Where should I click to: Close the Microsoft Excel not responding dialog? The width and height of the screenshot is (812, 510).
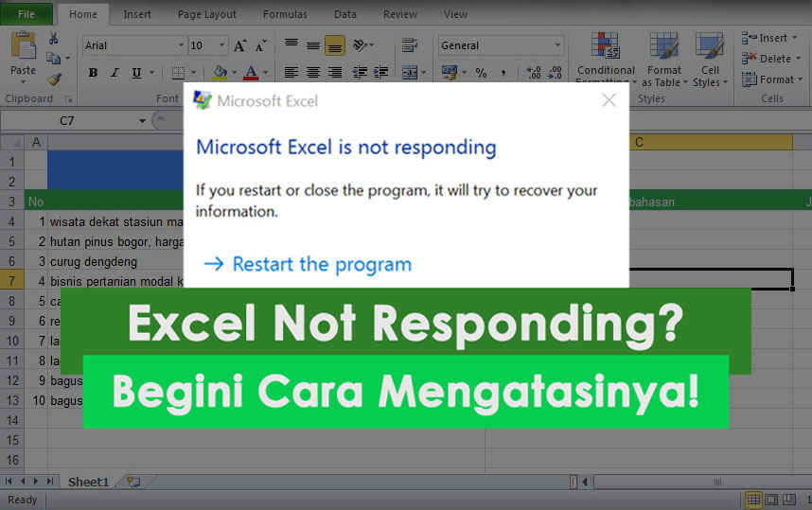609,100
